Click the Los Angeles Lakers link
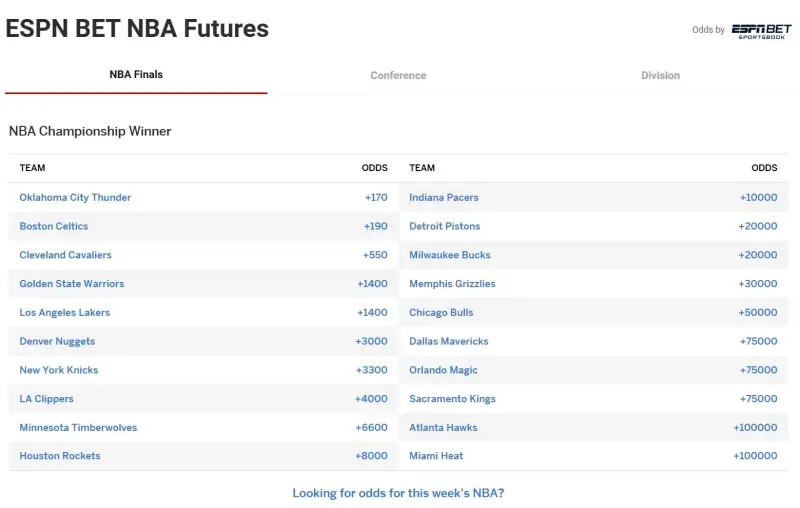 point(65,313)
